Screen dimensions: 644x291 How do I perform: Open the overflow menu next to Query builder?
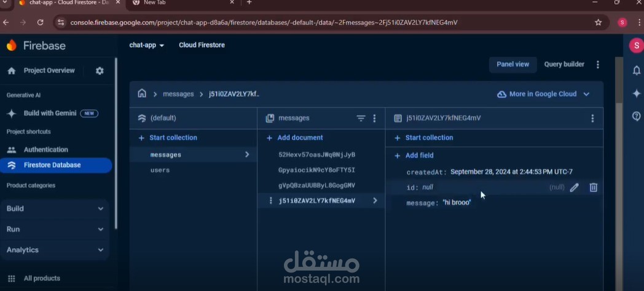click(597, 65)
